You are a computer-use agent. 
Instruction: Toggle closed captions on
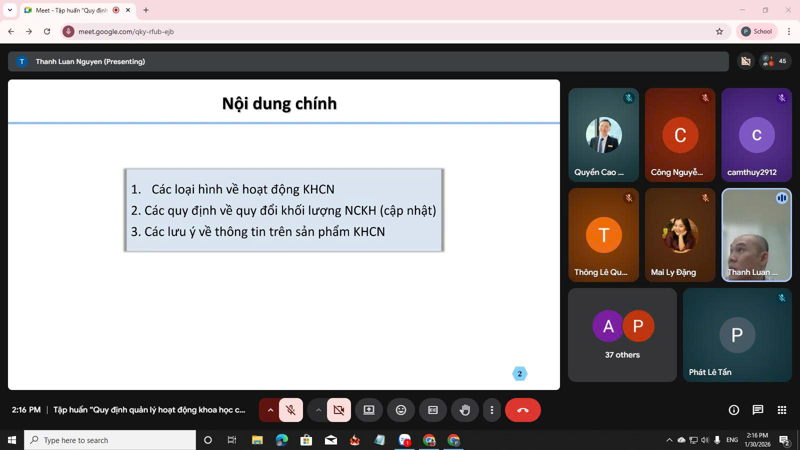coord(433,410)
